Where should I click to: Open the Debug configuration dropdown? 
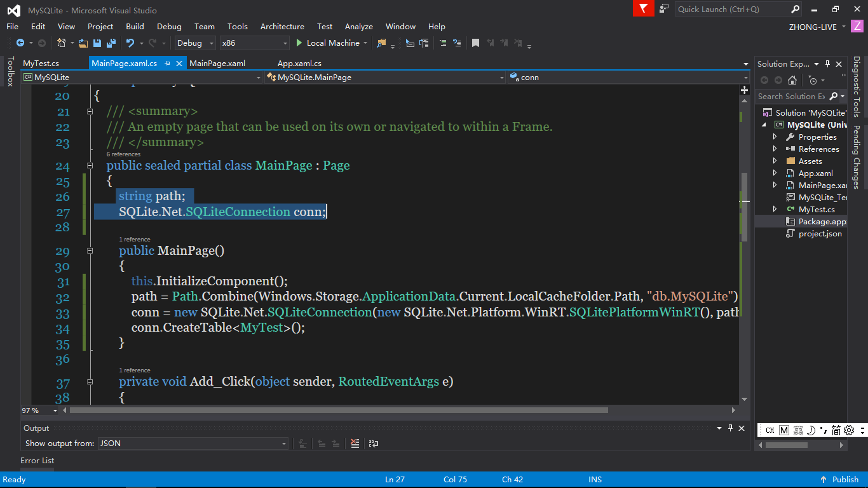(x=196, y=43)
